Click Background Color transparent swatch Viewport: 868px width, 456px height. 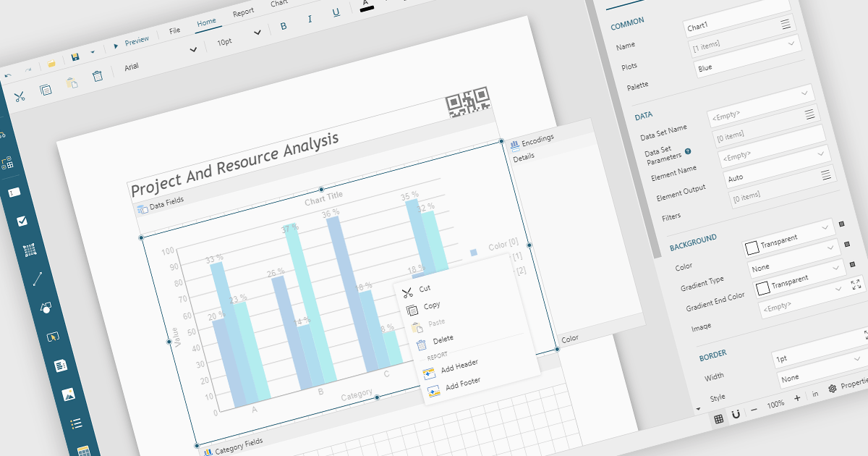coord(752,248)
